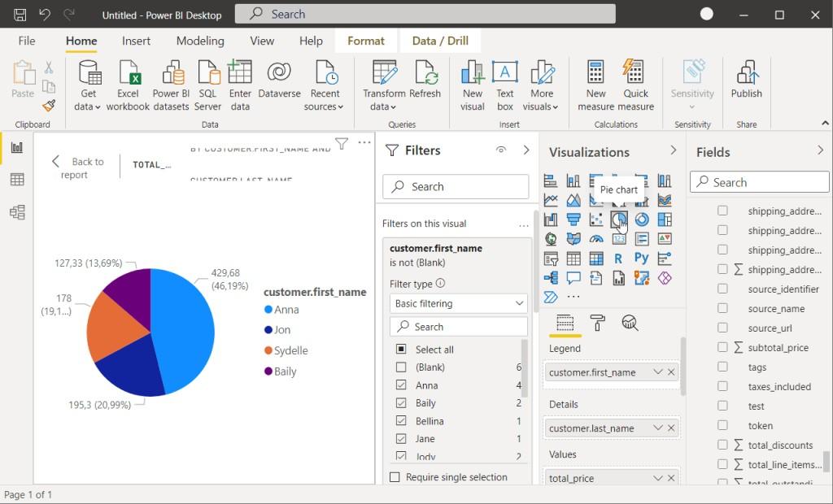This screenshot has height=504, width=833.
Task: Check the source_name field
Action: (722, 308)
